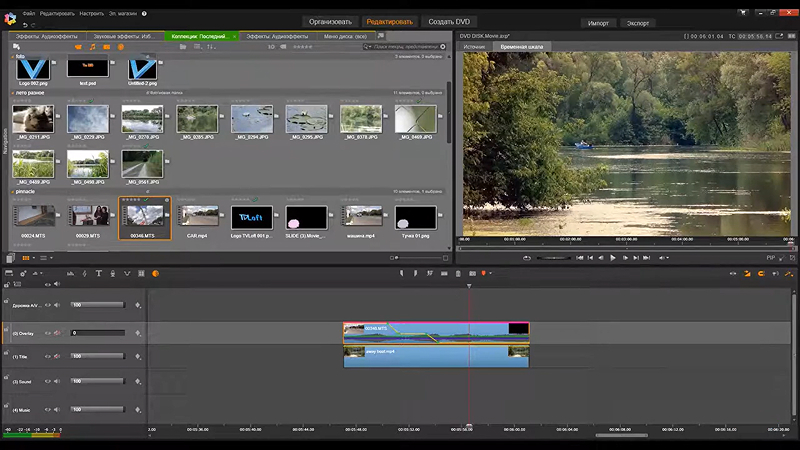Click the Импорт button

598,23
